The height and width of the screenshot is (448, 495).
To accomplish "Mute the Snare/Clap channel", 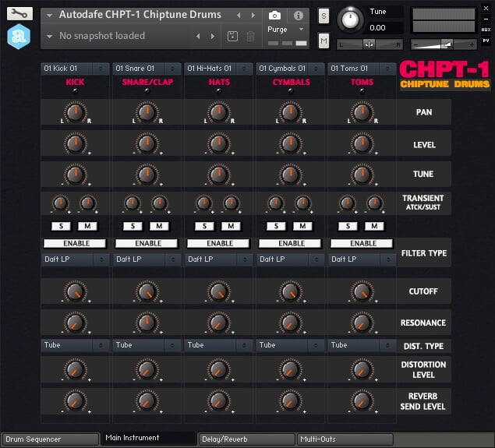I will click(x=159, y=226).
